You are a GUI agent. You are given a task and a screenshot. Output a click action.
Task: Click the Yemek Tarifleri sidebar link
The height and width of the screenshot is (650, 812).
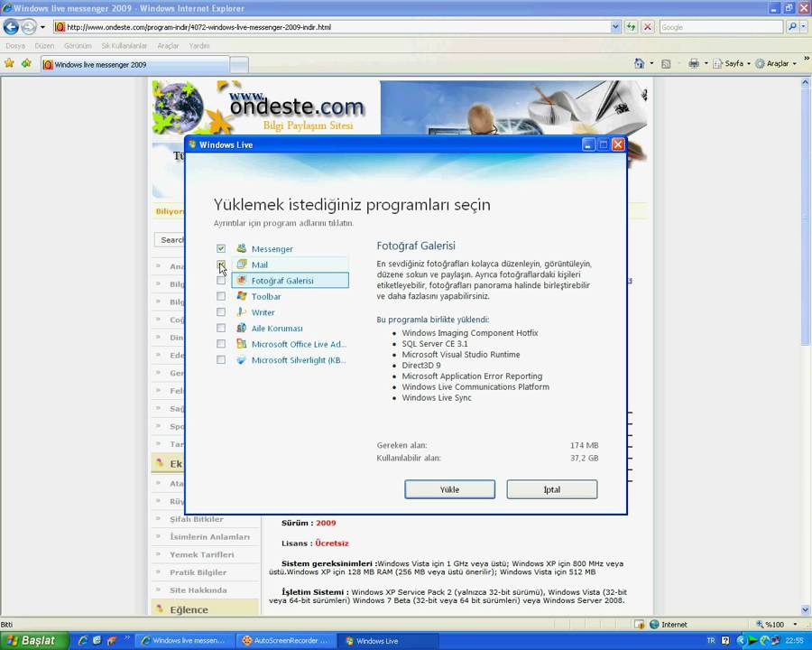(x=201, y=554)
